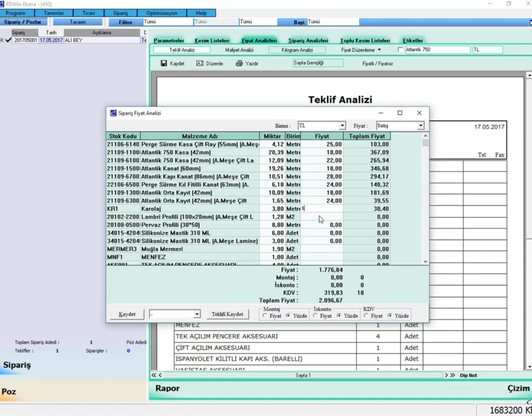
Task: Switch to the Kesim Listeleri tab
Action: click(212, 41)
